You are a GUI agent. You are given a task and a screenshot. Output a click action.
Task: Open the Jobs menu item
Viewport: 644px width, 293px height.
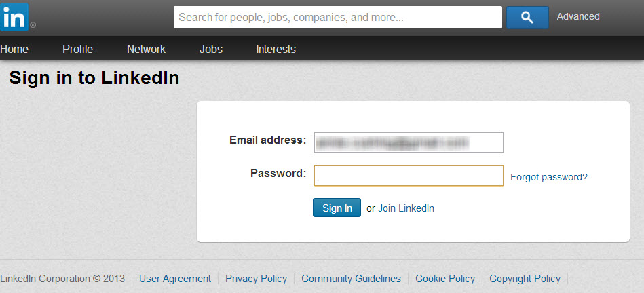click(x=211, y=49)
